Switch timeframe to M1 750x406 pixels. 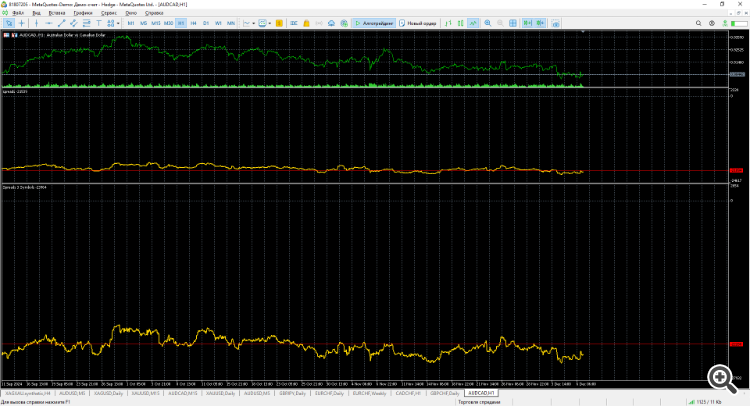(x=131, y=23)
